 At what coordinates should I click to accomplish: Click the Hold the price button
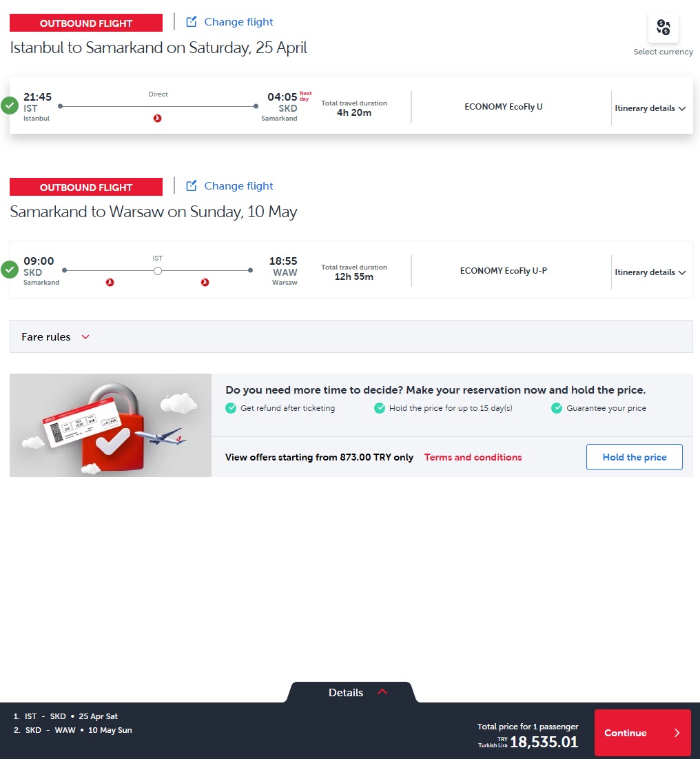(x=635, y=457)
